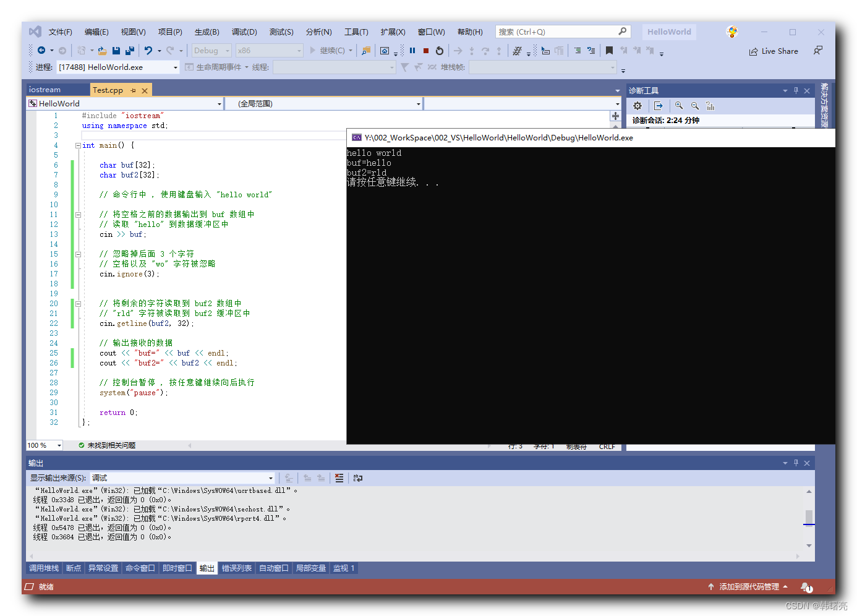857x616 pixels.
Task: Restart the debugging session
Action: click(440, 51)
